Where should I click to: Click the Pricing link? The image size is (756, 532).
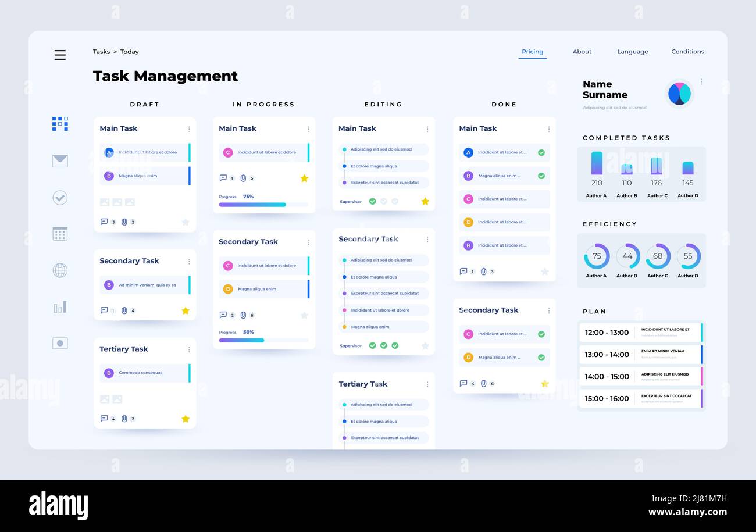(x=532, y=52)
